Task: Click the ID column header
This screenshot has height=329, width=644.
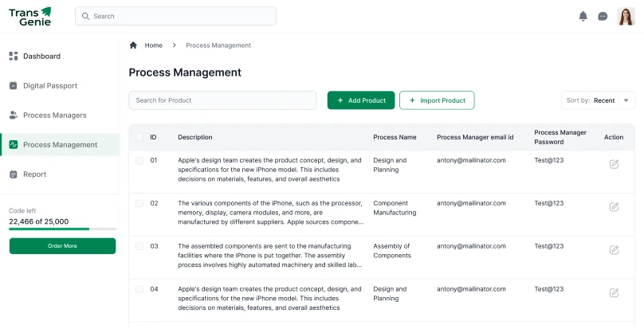Action: point(153,137)
